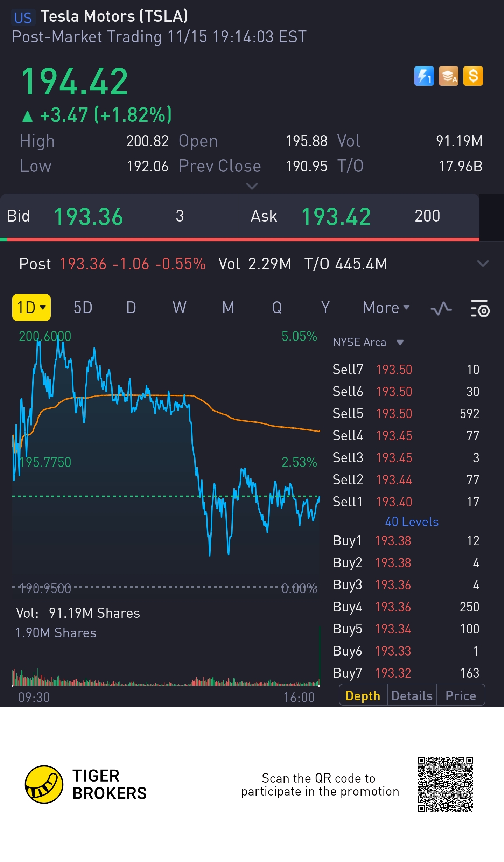Tap the Bid price 193.36
This screenshot has height=862, width=504.
coord(88,217)
